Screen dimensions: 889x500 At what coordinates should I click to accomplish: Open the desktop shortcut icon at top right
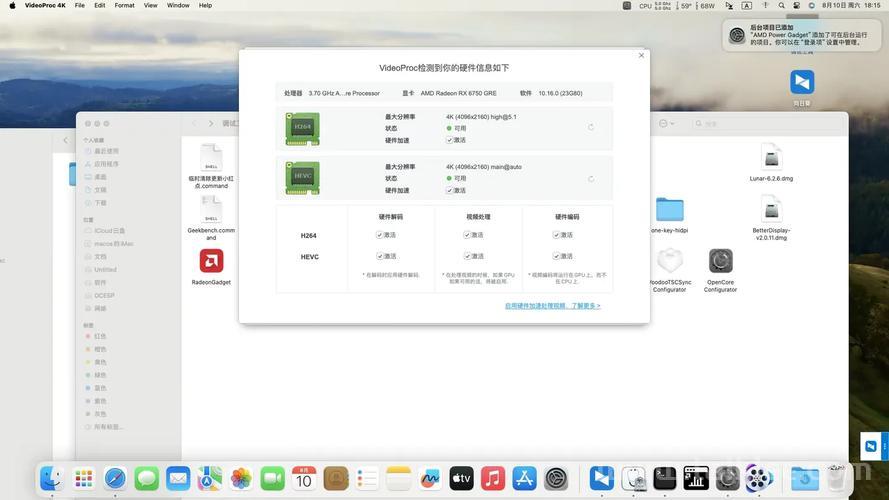(802, 82)
